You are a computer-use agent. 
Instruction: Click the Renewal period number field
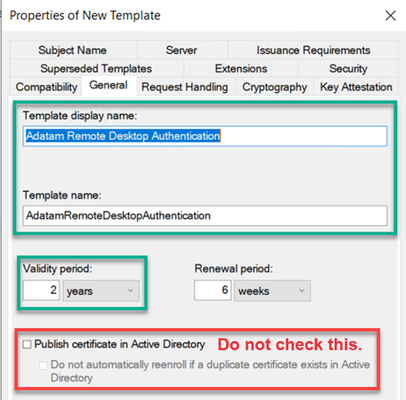tap(213, 290)
